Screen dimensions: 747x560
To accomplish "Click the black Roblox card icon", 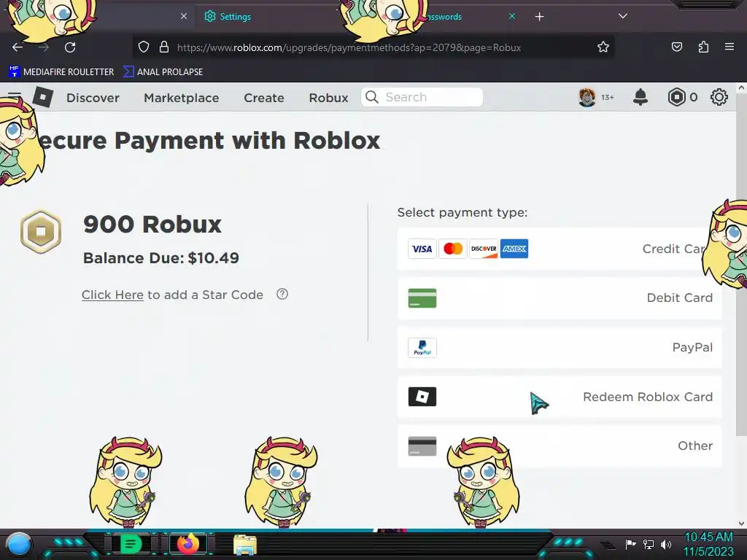I will [x=422, y=397].
